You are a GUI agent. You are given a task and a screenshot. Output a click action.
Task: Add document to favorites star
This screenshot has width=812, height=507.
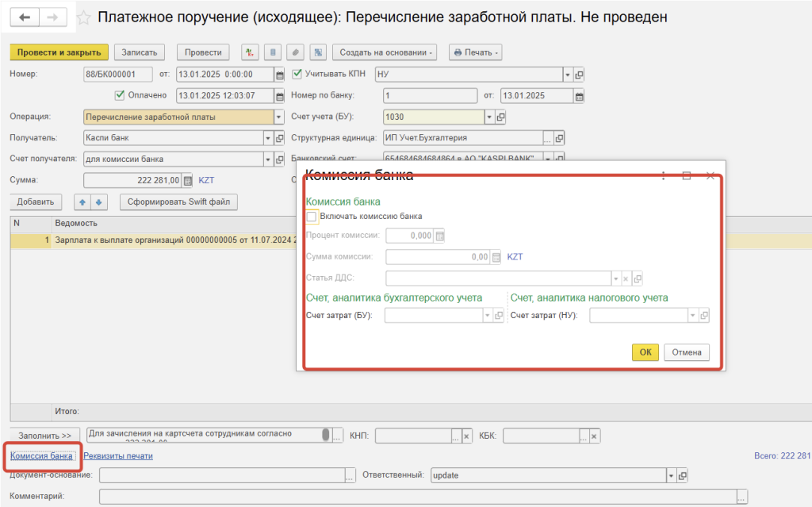click(x=83, y=17)
